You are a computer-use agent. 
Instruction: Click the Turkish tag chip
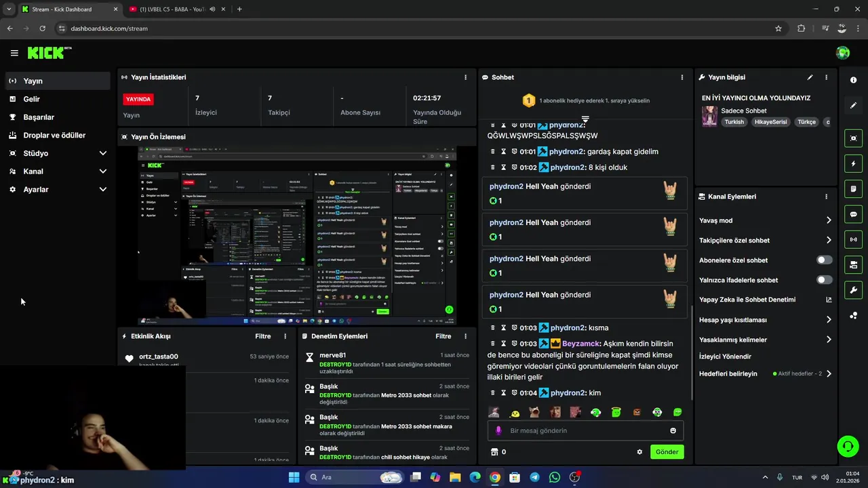coord(734,122)
